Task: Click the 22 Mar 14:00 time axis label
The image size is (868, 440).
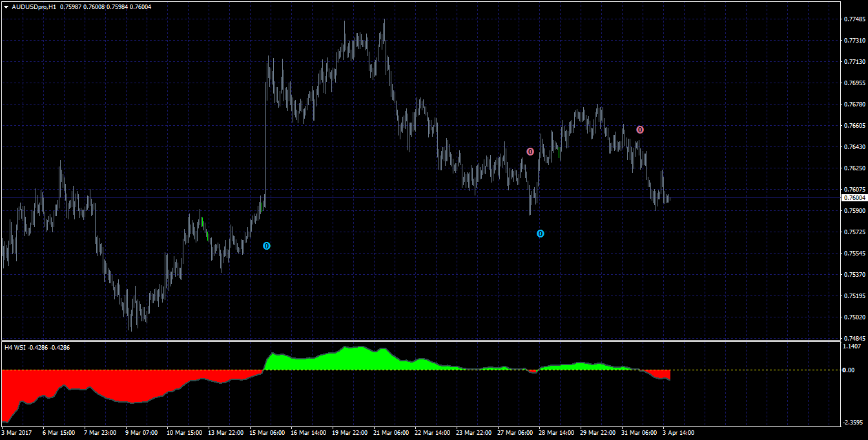Action: click(432, 433)
